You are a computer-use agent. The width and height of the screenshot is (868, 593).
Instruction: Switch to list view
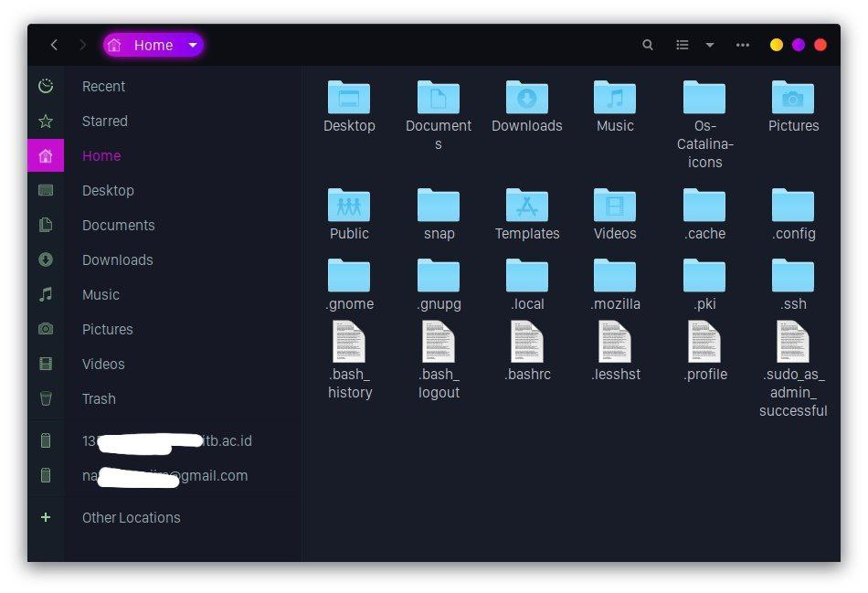click(x=682, y=44)
